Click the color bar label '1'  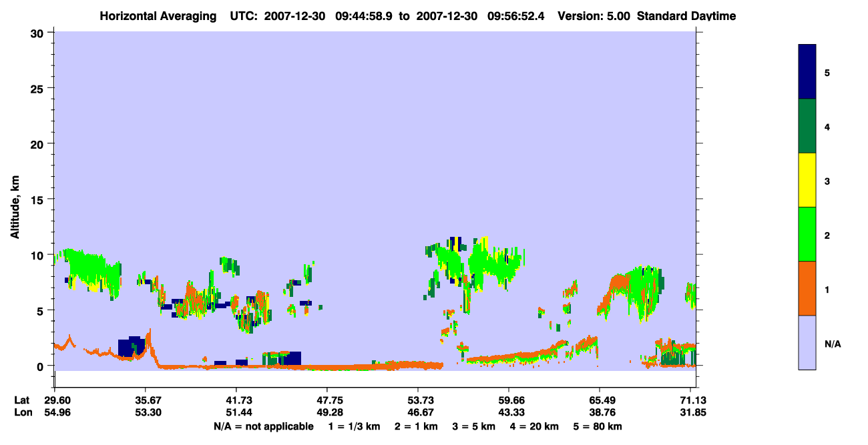[x=827, y=289]
